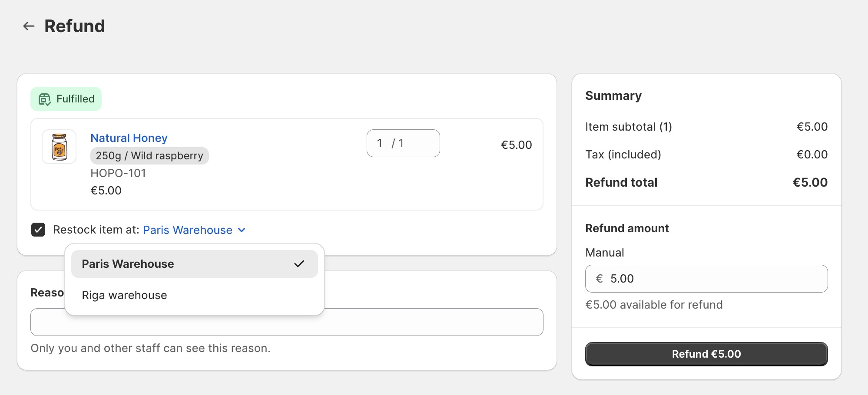Expand the Paris Warehouse location dropdown
Viewport: 868px width, 395px height.
188,230
